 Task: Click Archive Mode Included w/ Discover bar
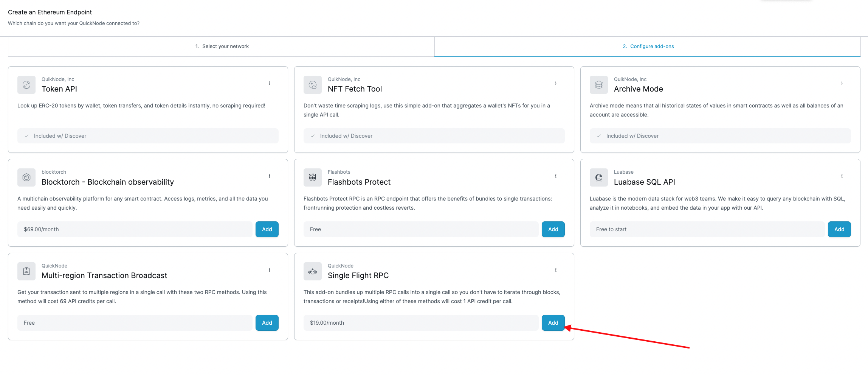tap(720, 136)
